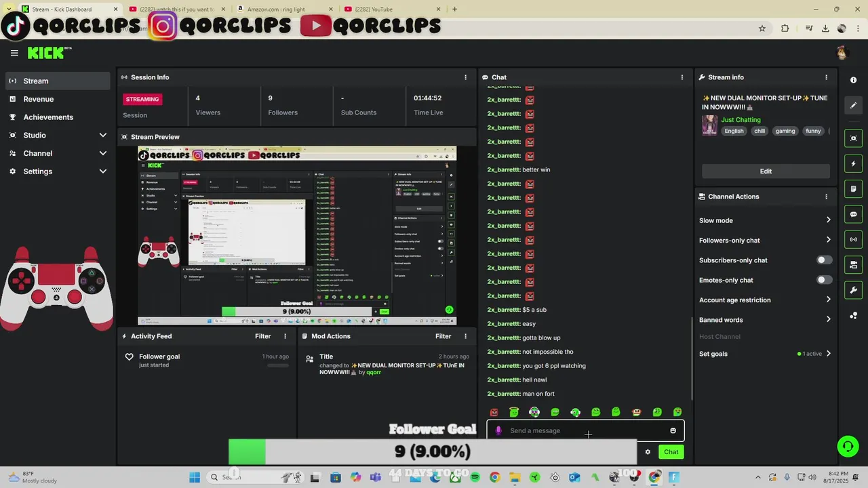
Task: Open the Activity Feed Filter
Action: [262, 336]
